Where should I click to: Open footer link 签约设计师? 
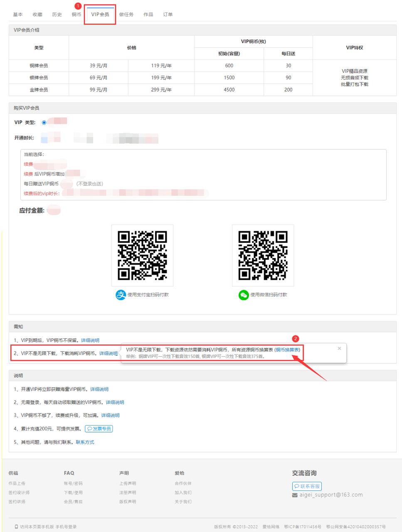click(x=19, y=493)
